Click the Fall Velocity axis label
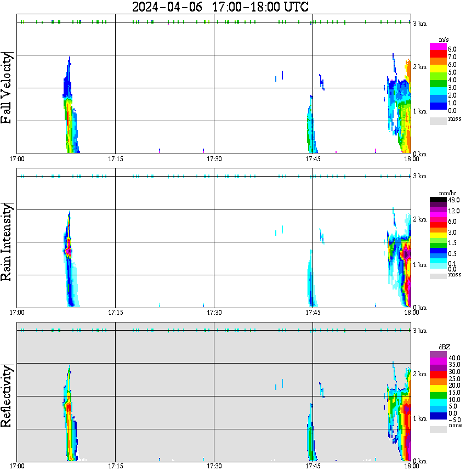This screenshot has width=466, height=476. click(x=6, y=88)
